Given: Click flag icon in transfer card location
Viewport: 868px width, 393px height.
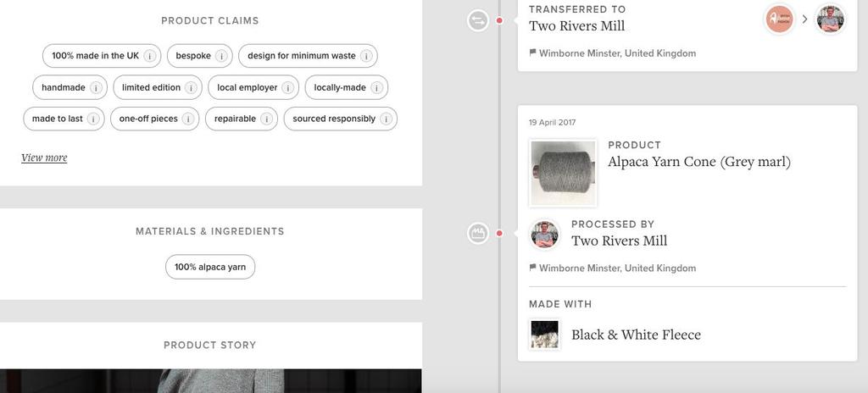Looking at the screenshot, I should tap(532, 53).
